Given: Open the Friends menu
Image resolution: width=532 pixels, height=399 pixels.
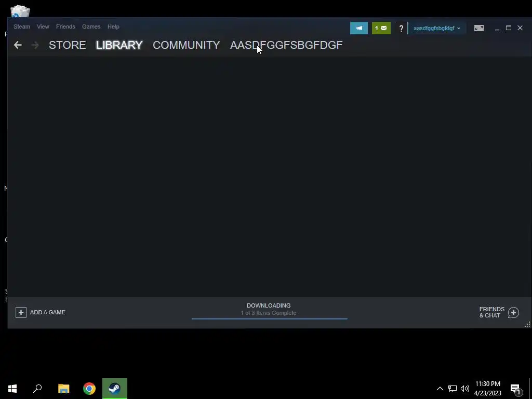Looking at the screenshot, I should click(x=65, y=26).
